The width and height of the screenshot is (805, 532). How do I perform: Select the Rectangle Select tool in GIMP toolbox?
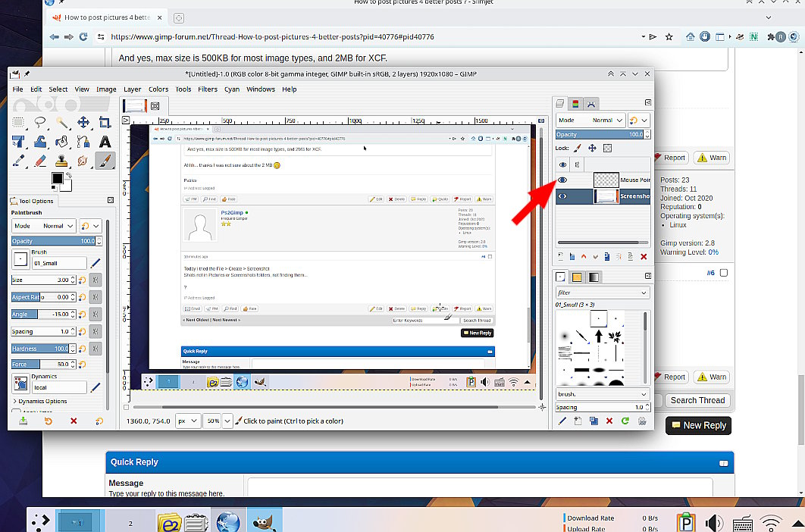pyautogui.click(x=18, y=122)
